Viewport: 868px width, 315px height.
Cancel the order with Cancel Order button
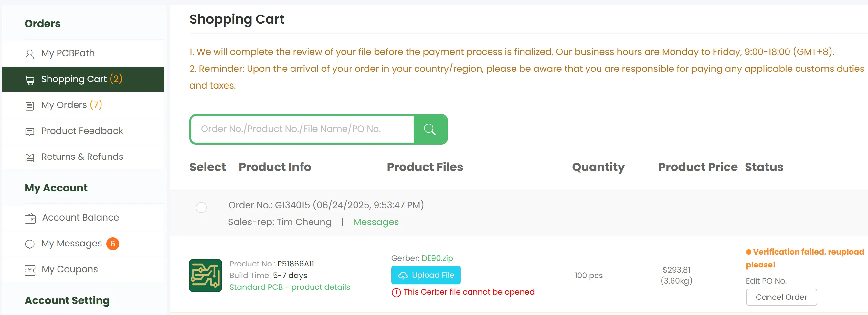click(x=781, y=297)
